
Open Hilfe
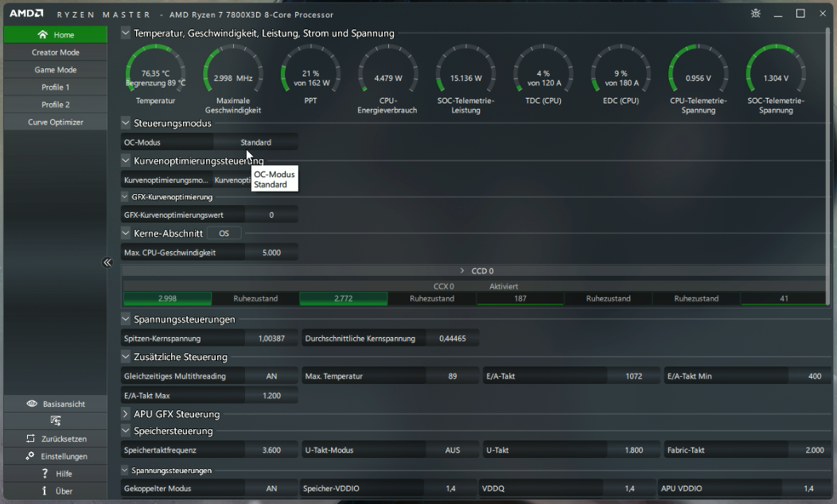coord(56,474)
